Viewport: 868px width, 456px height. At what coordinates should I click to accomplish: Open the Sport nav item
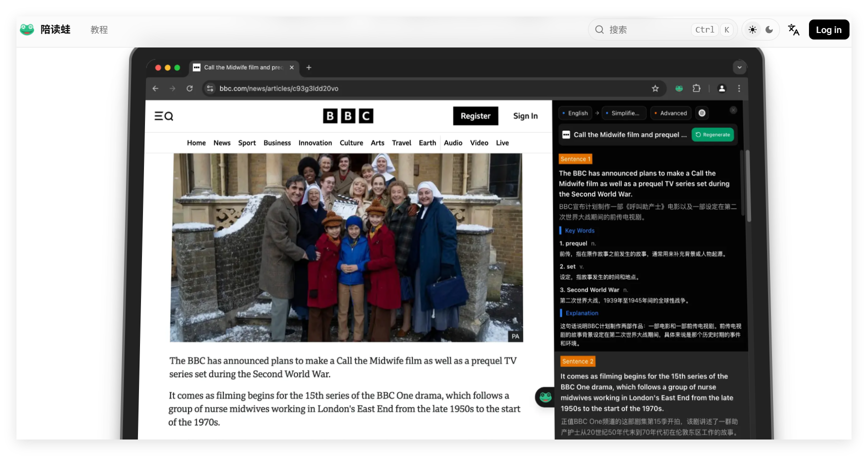247,143
